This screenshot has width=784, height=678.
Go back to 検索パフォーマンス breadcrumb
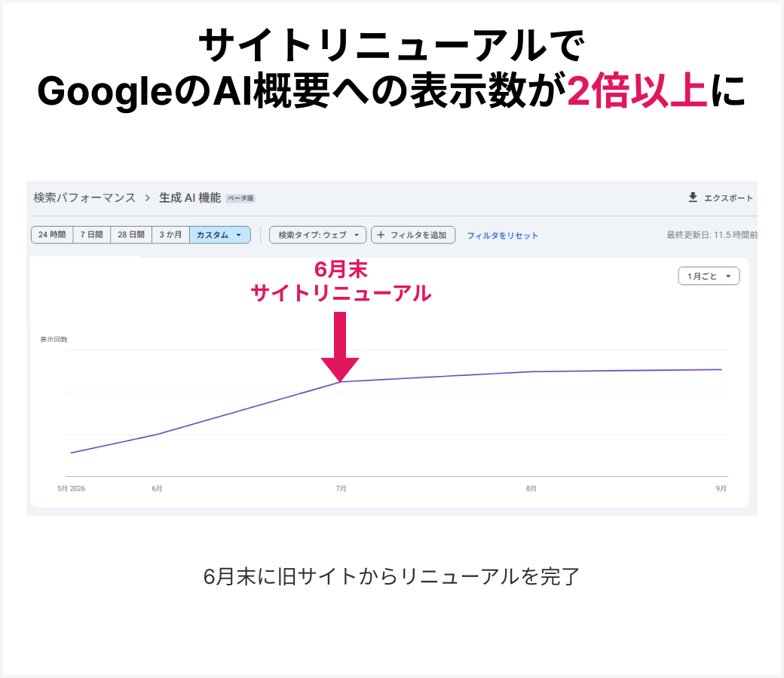(84, 198)
